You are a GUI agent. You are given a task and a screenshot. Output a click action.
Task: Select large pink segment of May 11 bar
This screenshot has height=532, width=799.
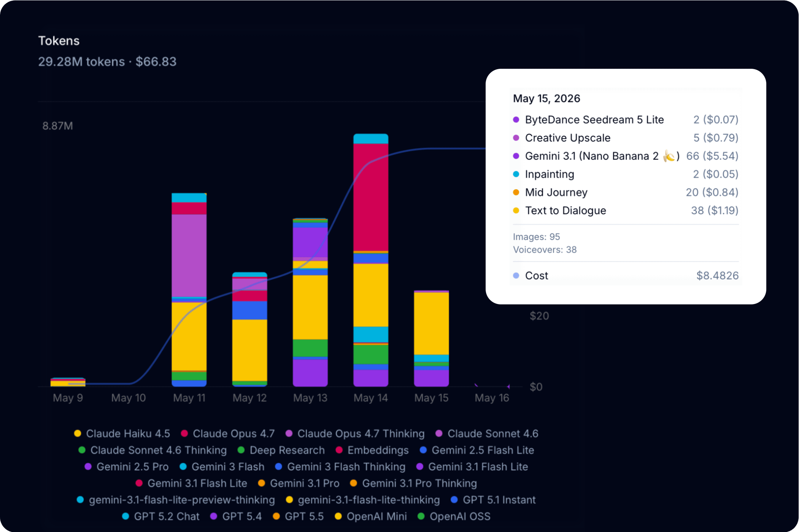coord(189,256)
